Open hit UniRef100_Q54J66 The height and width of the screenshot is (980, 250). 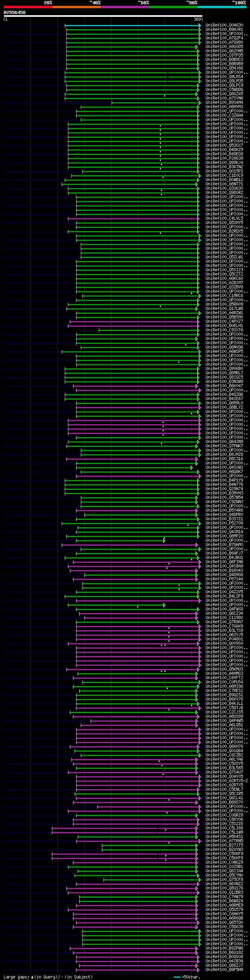(224, 68)
